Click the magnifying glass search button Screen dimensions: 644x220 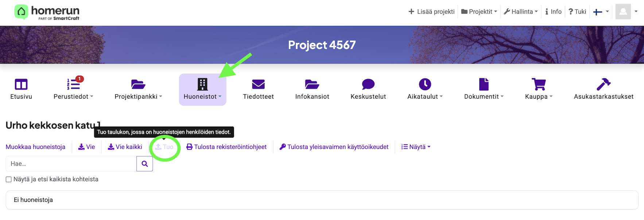145,164
